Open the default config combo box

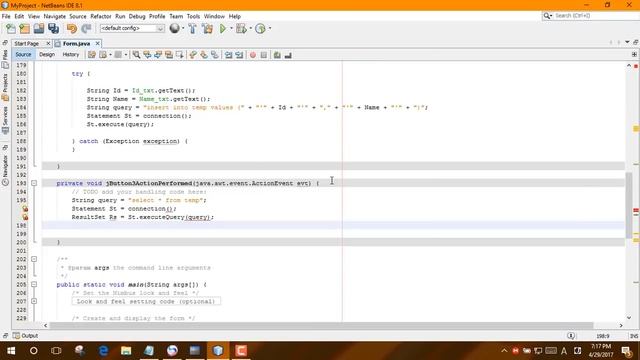[x=132, y=28]
